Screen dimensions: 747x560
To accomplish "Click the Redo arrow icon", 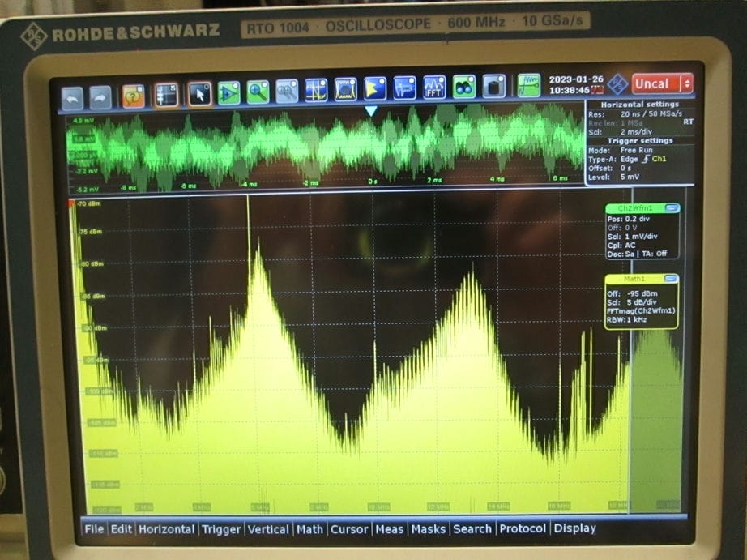I will (x=100, y=97).
